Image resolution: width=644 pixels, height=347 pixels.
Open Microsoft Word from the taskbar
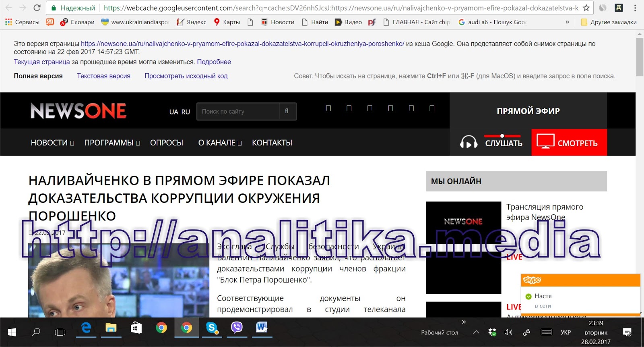(x=262, y=328)
